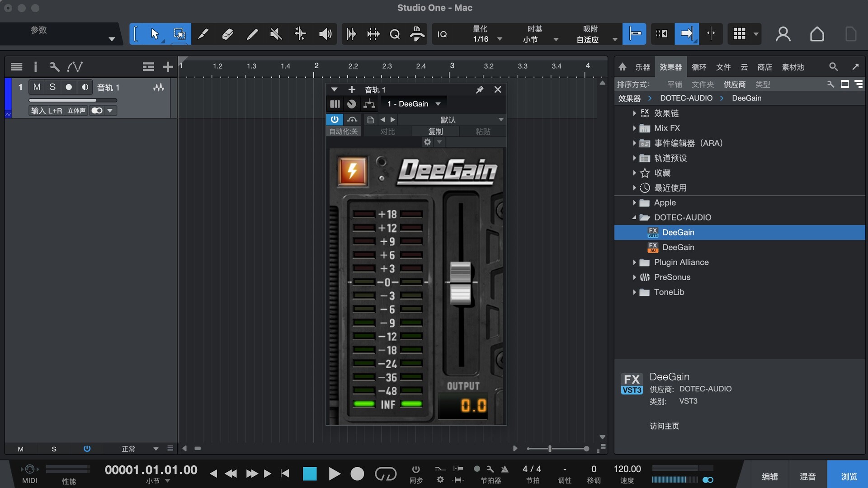868x488 pixels.
Task: Click the browser home icon
Action: [x=623, y=67]
